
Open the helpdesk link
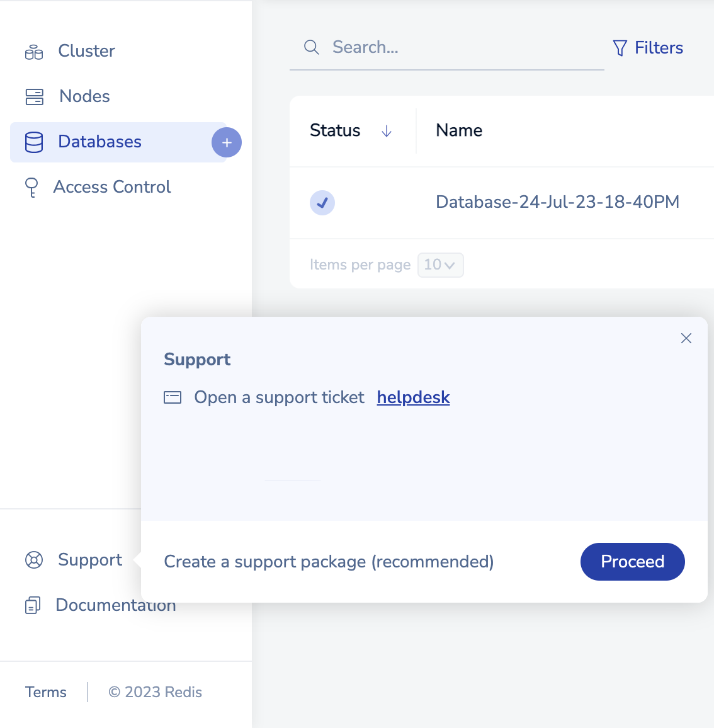tap(413, 397)
